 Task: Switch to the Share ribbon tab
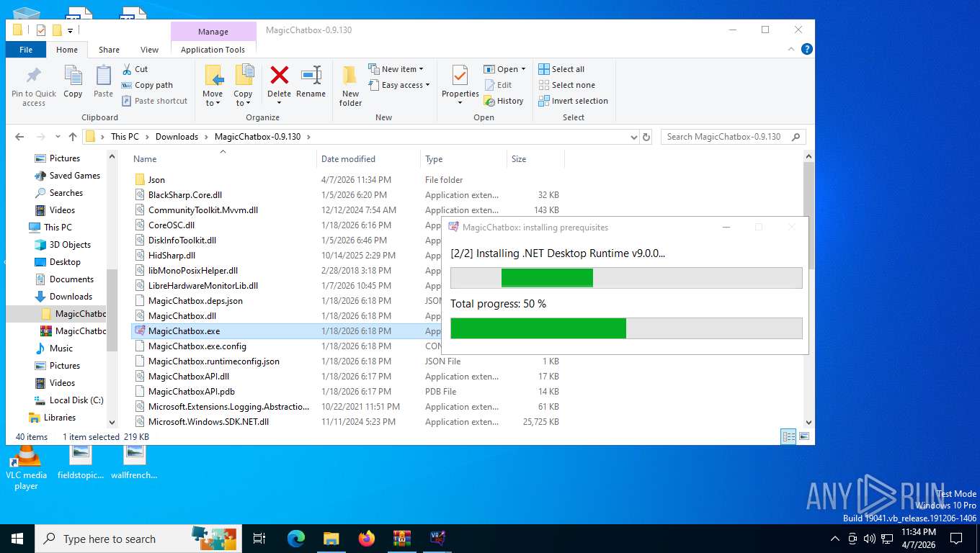tap(110, 50)
